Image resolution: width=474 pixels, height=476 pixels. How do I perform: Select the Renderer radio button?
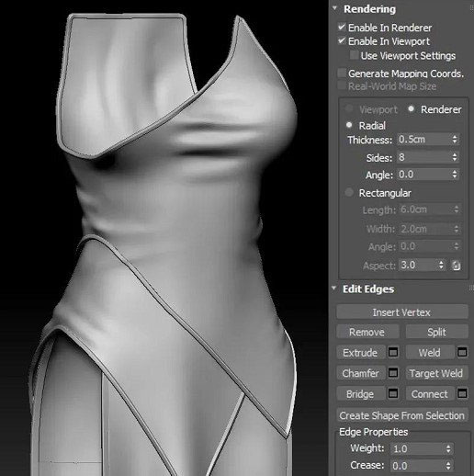point(412,108)
